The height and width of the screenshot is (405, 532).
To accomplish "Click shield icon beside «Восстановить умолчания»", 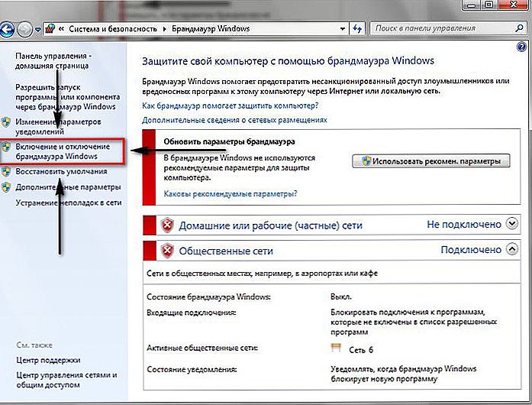I will [6, 172].
